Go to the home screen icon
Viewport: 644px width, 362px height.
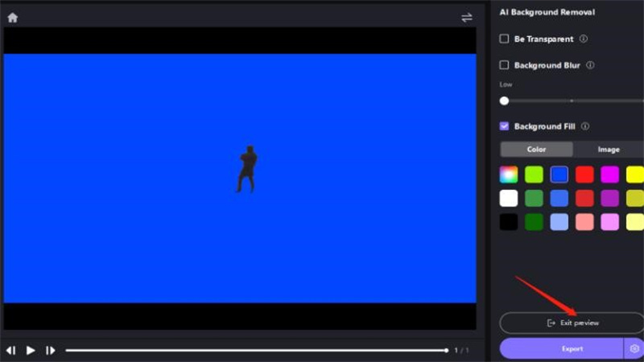click(13, 18)
